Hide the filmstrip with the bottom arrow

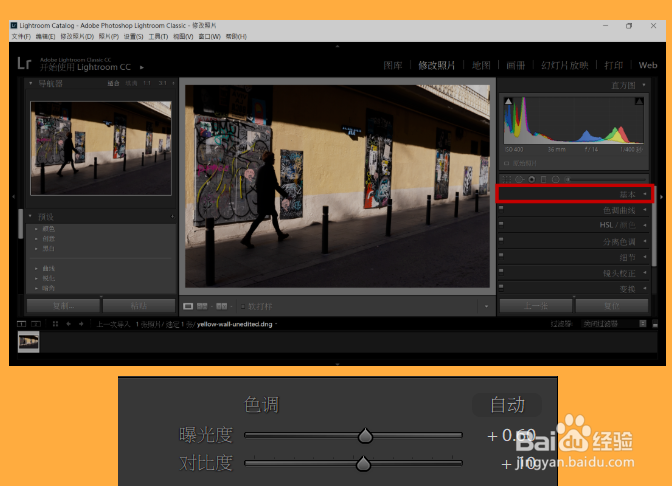[x=337, y=364]
